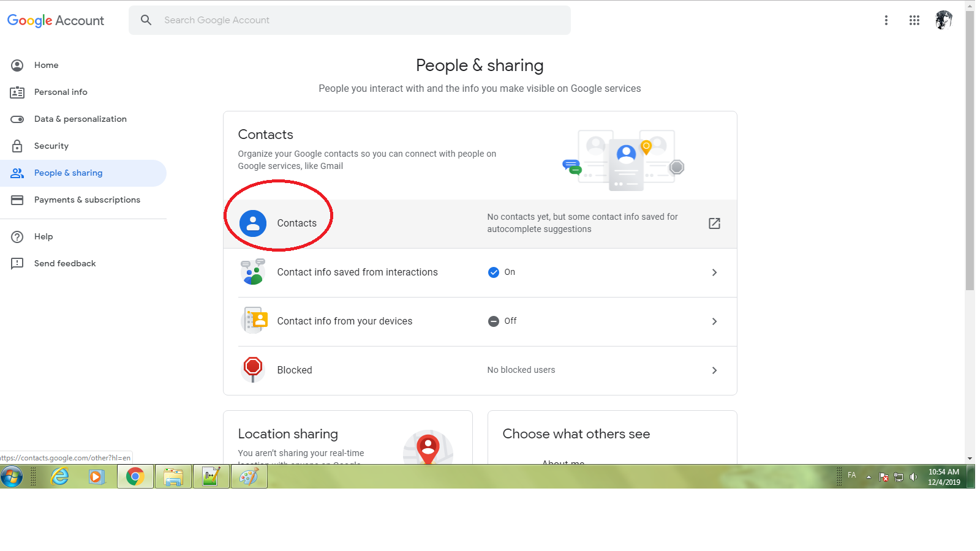Click the red Blocked stop-sign icon
This screenshot has height=551, width=980.
pos(253,369)
